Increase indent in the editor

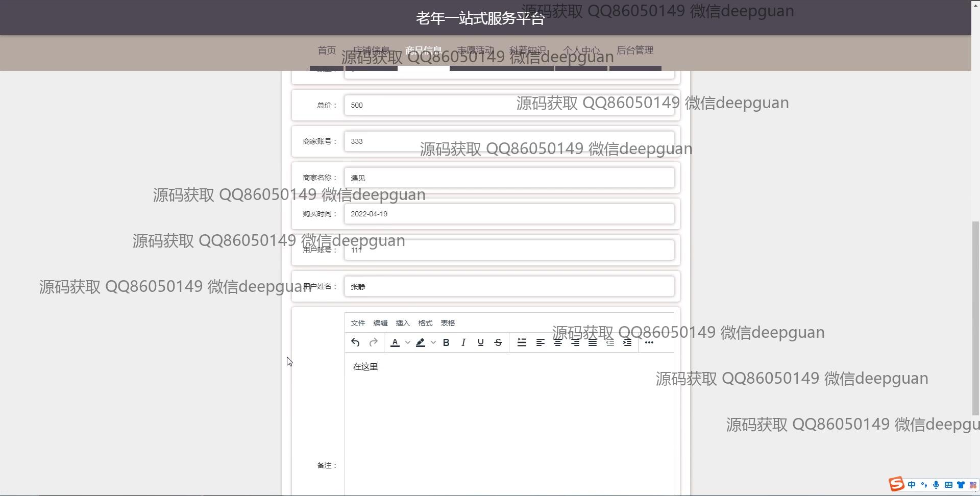(627, 342)
